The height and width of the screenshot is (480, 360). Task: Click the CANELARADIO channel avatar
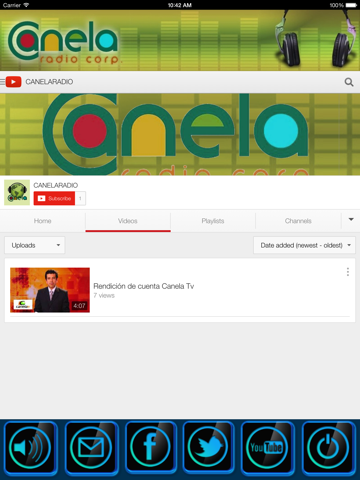coord(17,193)
